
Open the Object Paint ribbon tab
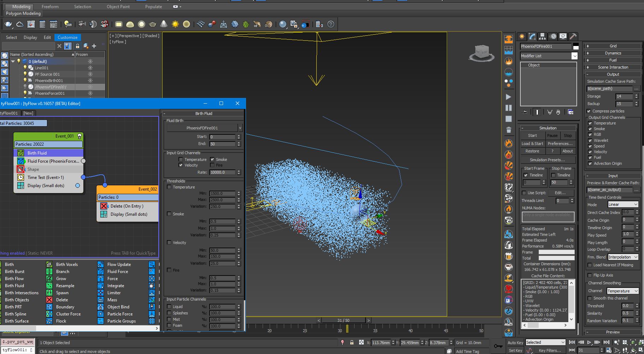[118, 7]
